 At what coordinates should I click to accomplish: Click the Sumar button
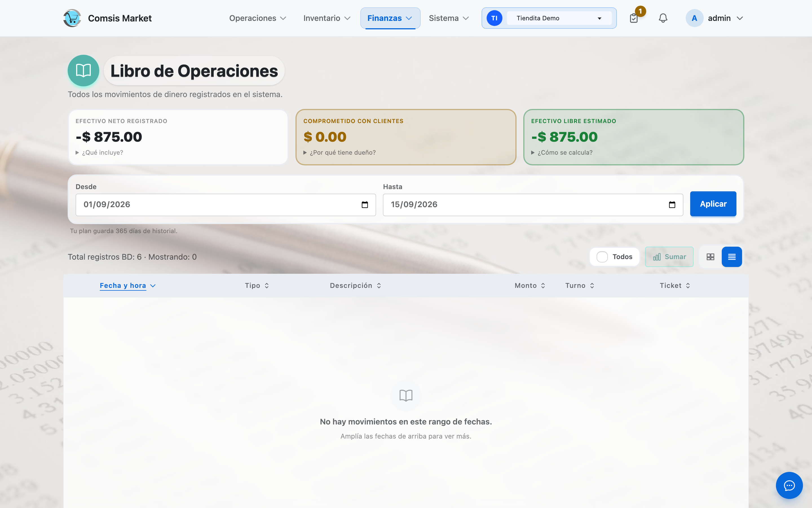669,257
